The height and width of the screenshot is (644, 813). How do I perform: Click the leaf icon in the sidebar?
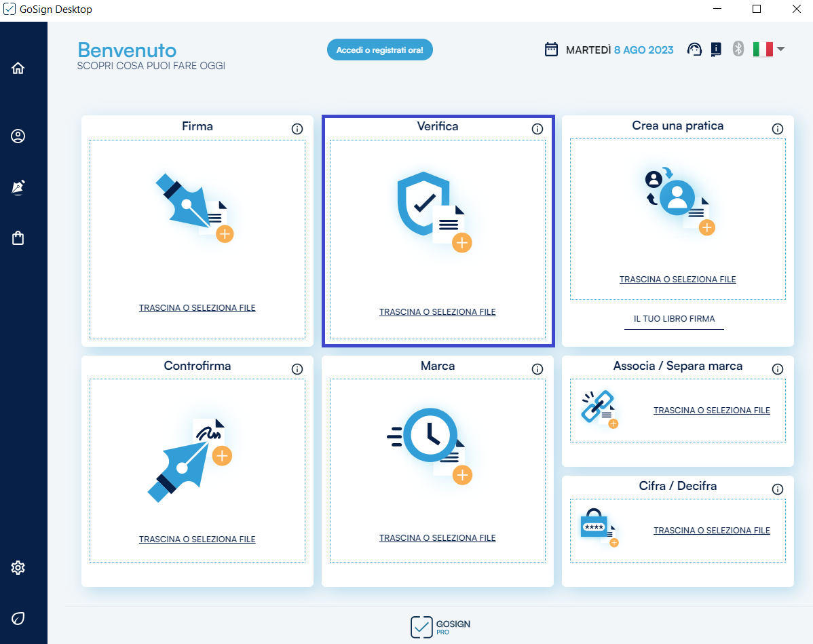18,618
